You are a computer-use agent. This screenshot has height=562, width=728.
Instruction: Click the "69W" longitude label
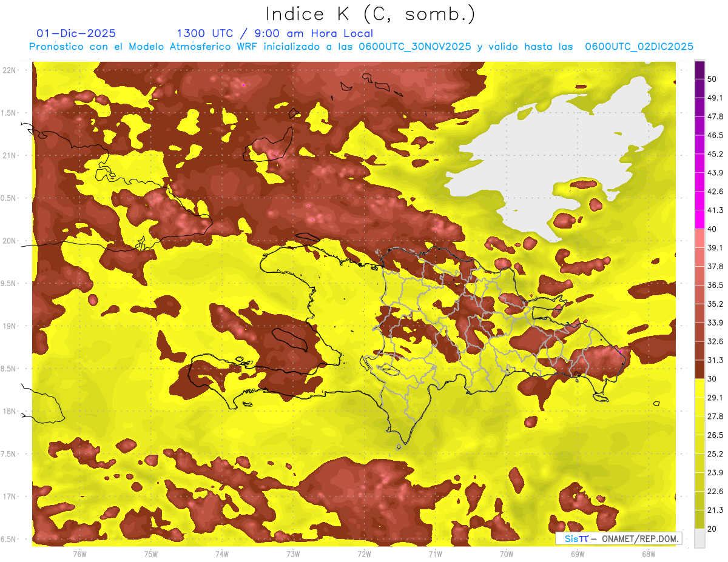click(x=577, y=554)
